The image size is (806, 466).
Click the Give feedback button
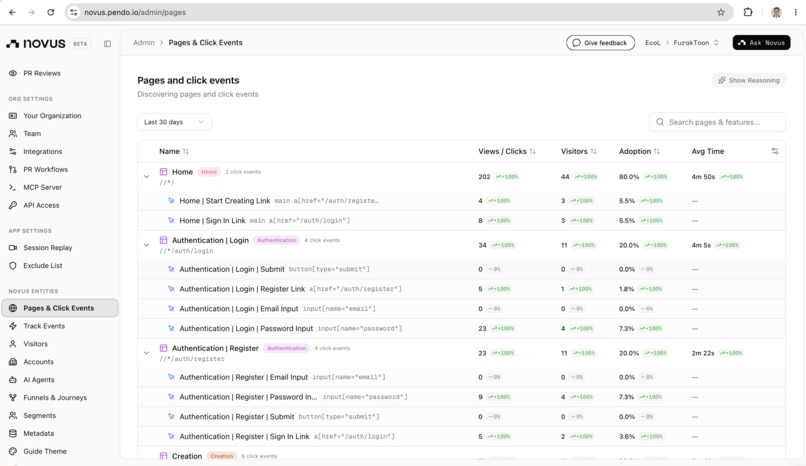click(x=600, y=43)
